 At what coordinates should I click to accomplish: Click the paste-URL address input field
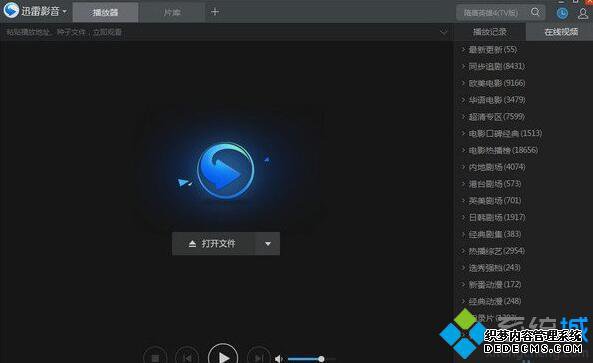(221, 32)
